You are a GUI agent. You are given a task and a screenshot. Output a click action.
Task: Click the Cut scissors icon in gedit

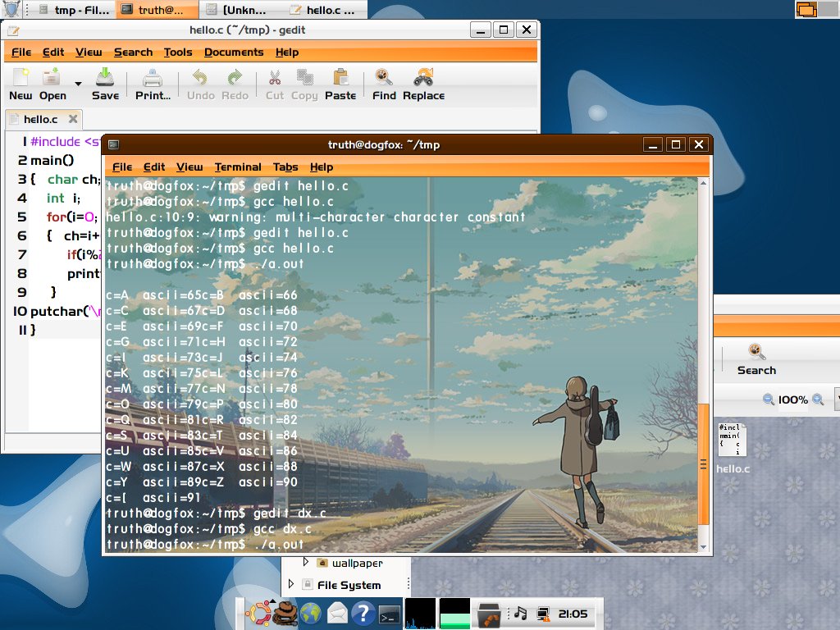(x=275, y=78)
